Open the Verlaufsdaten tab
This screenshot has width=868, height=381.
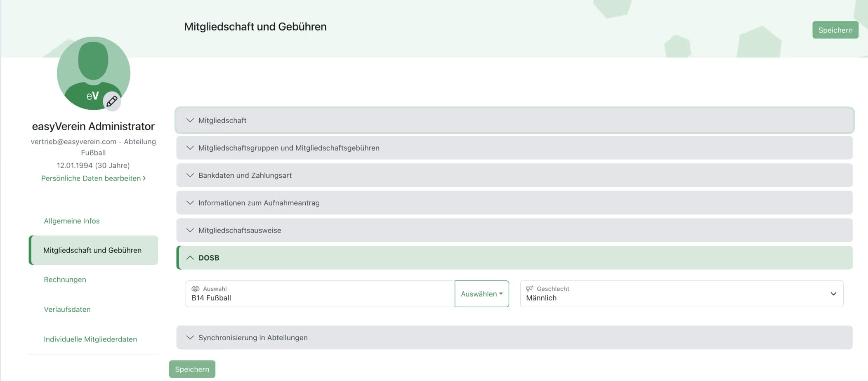point(67,309)
